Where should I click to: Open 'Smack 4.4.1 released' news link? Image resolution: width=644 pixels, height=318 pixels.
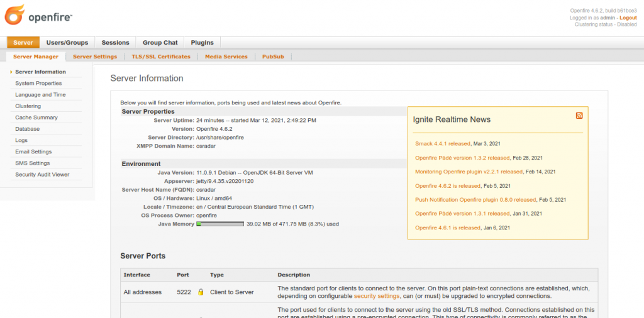(442, 144)
